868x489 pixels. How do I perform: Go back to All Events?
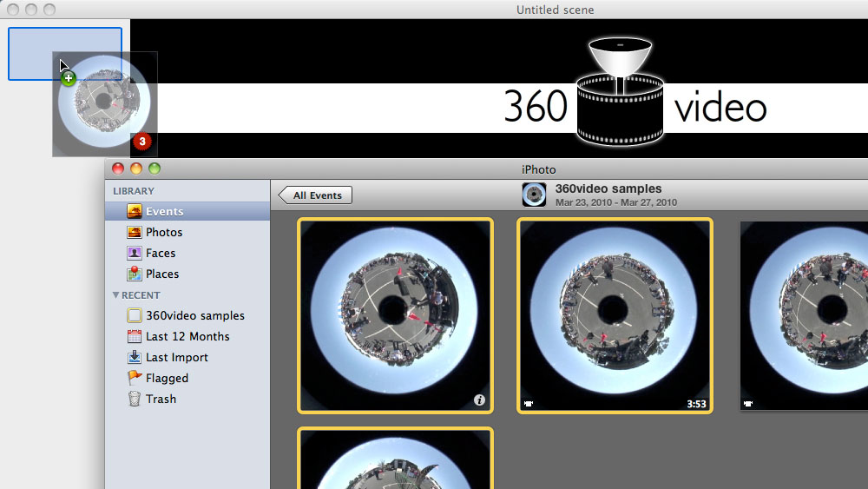[315, 195]
